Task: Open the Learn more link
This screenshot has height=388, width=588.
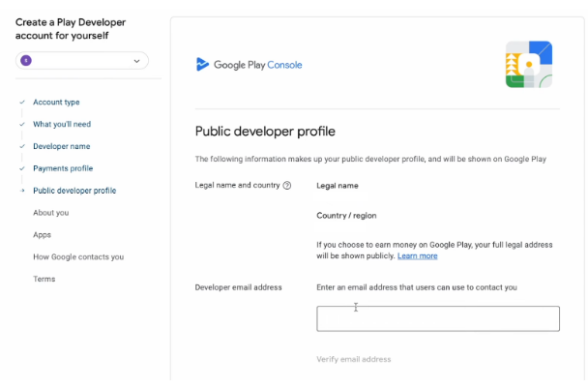Action: [x=417, y=256]
